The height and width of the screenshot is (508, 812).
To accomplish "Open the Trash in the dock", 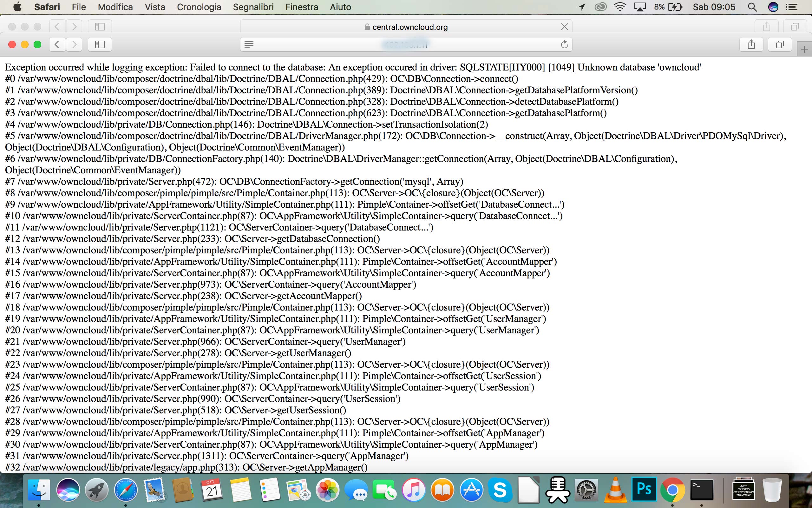I will (772, 490).
